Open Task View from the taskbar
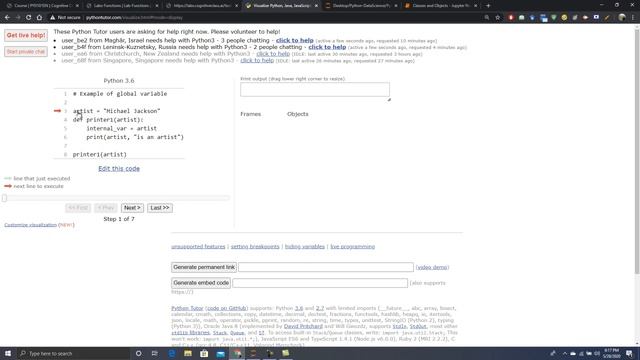This screenshot has height=360, width=640. click(x=155, y=353)
